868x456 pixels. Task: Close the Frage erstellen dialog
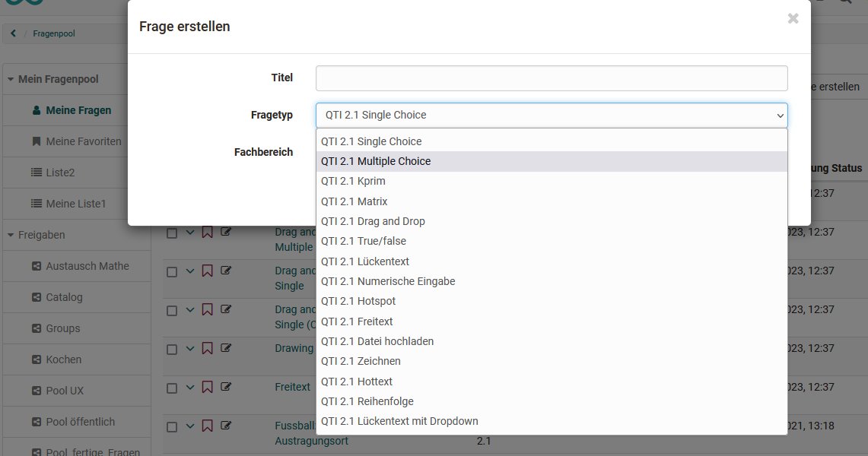click(x=793, y=19)
